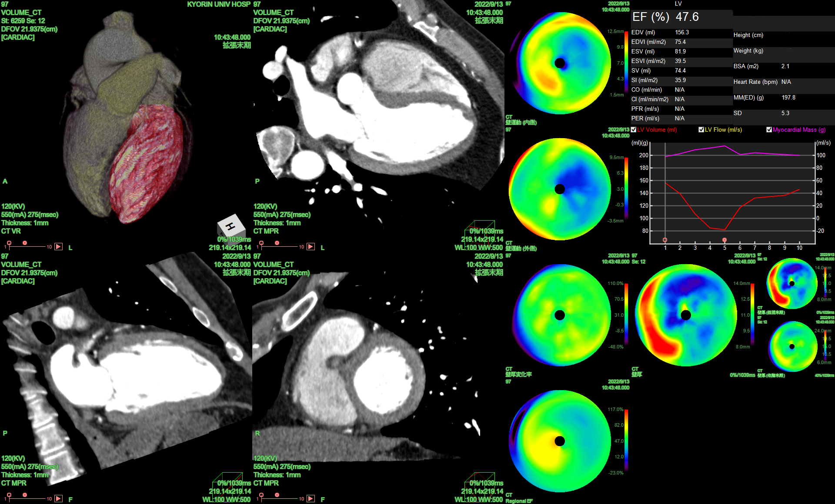The image size is (835, 504).
Task: Click the EF (%) value 47.6
Action: pyautogui.click(x=687, y=17)
